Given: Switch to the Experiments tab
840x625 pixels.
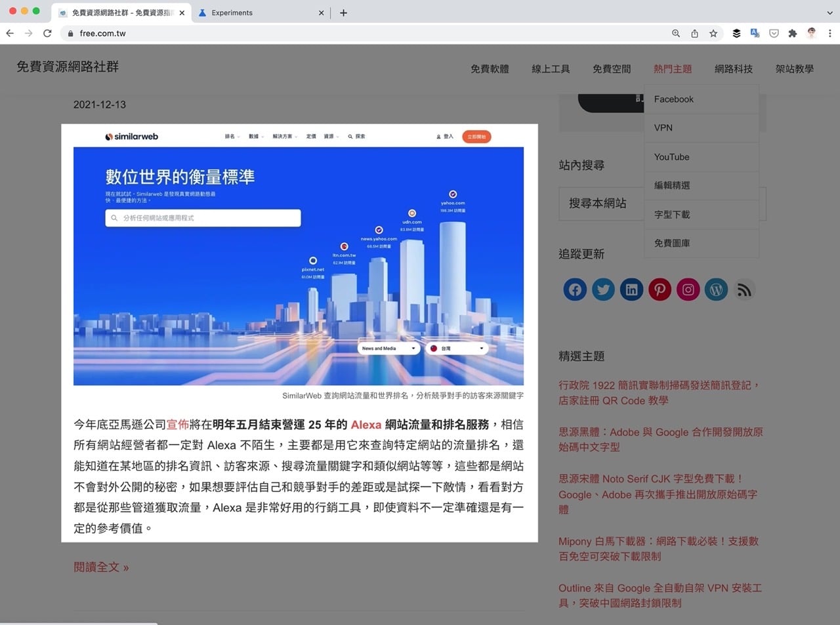Looking at the screenshot, I should (261, 12).
